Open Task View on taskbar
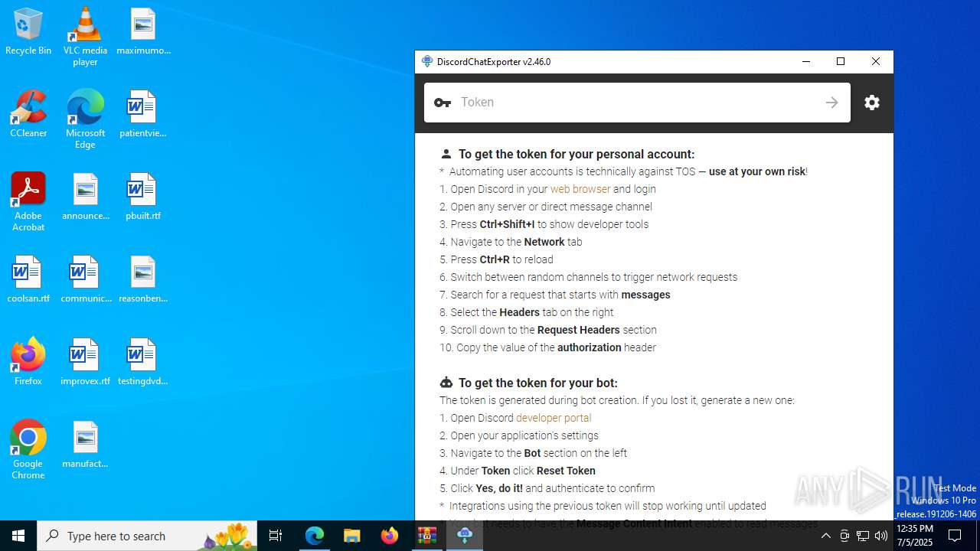The height and width of the screenshot is (551, 980). 276,536
